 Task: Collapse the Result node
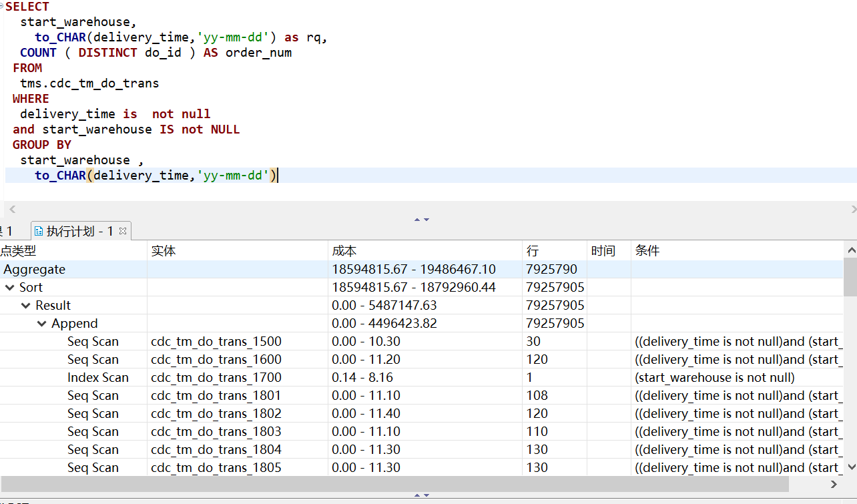coord(26,306)
